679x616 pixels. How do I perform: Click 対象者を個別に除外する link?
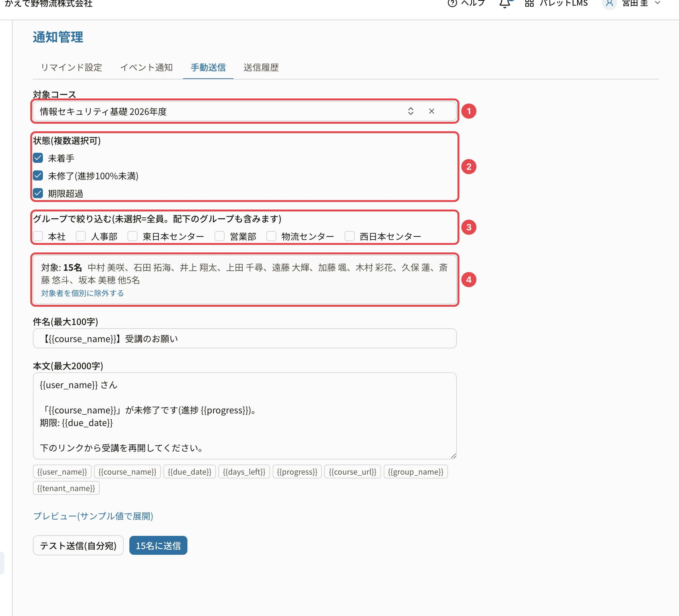click(x=83, y=293)
